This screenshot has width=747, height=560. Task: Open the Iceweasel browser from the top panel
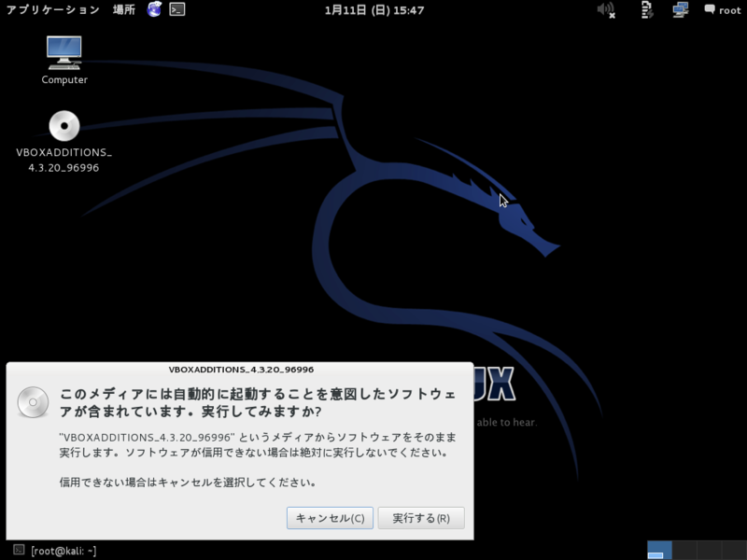pos(152,11)
